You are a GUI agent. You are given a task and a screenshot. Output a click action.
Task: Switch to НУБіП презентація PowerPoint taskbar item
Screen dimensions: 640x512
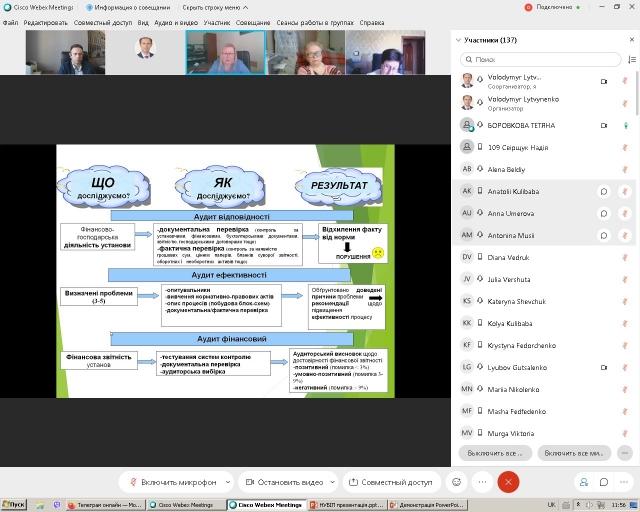point(346,505)
